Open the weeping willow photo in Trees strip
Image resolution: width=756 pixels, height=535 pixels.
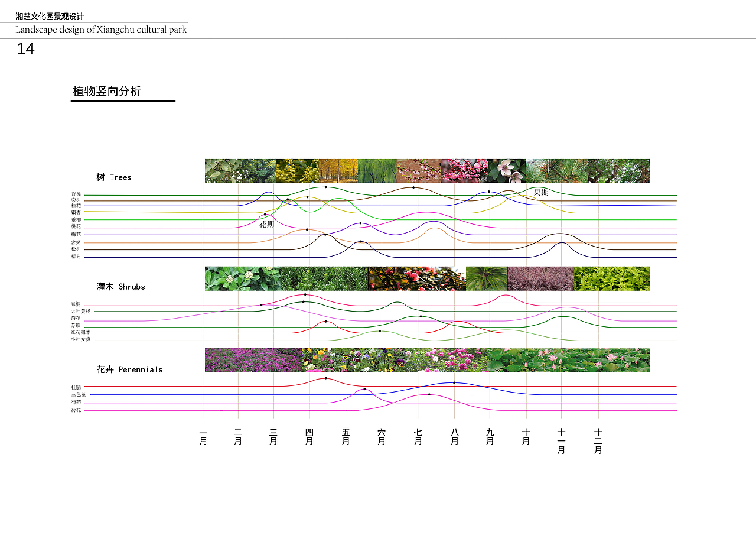coord(377,171)
